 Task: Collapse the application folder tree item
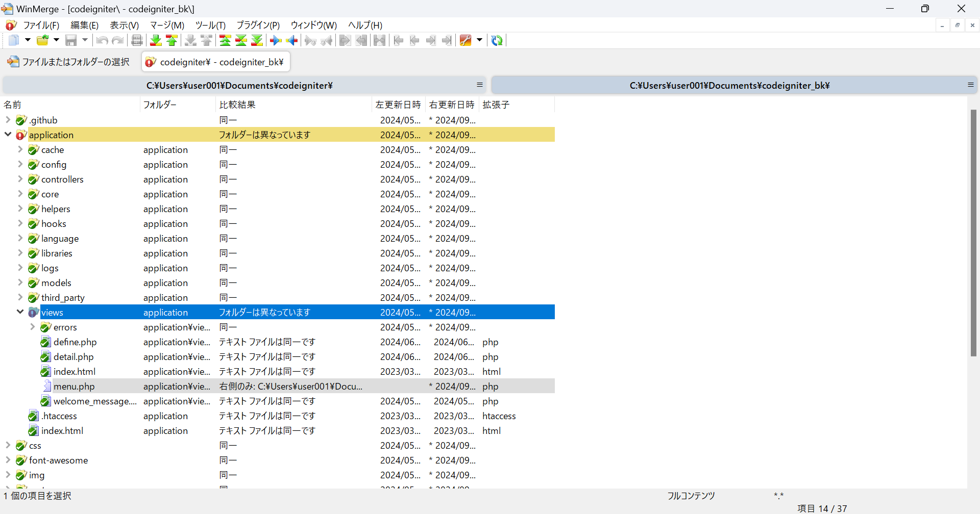[7, 135]
